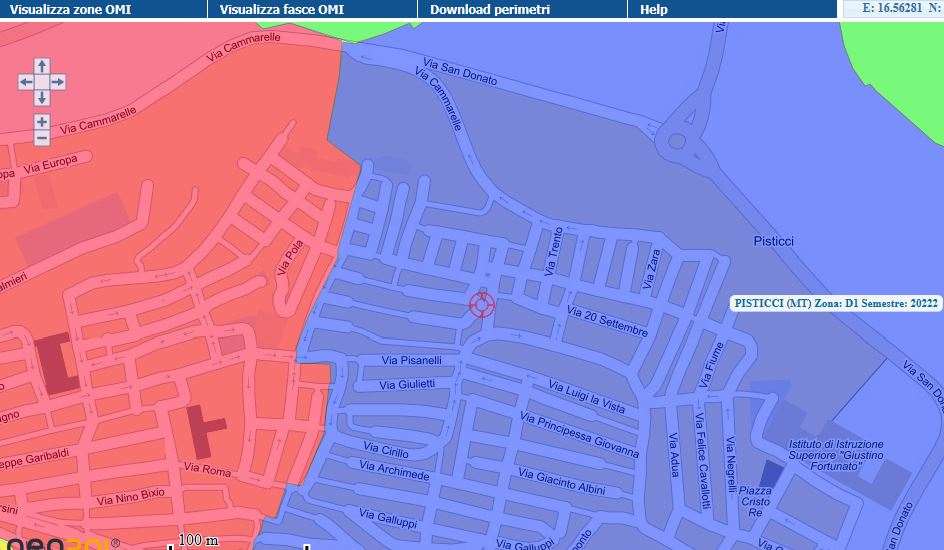This screenshot has width=944, height=550.
Task: Click the Pisticci town label on map
Action: click(773, 242)
